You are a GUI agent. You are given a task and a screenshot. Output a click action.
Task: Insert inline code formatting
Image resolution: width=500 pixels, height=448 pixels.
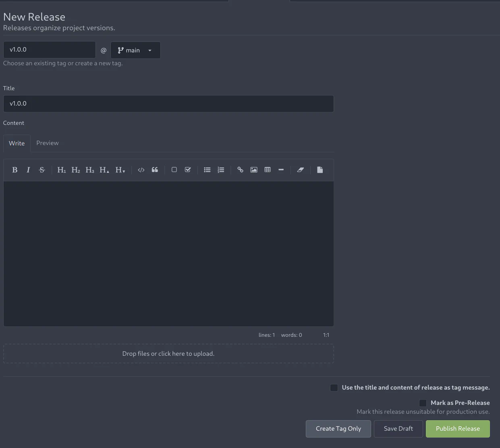[x=141, y=170]
